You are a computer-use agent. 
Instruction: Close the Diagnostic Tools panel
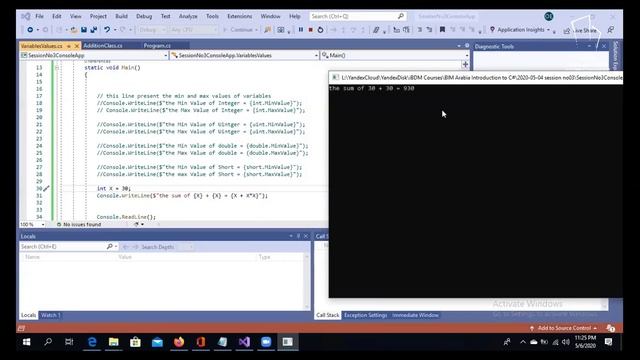pos(604,46)
